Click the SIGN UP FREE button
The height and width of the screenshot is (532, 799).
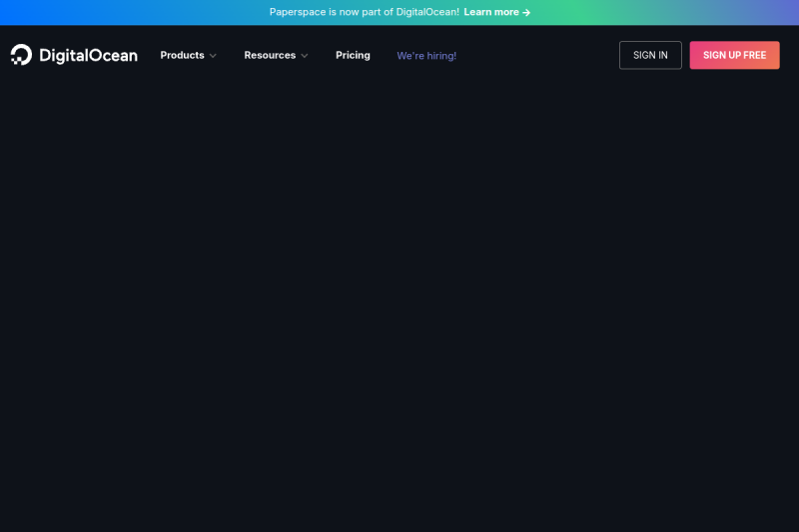pyautogui.click(x=734, y=55)
